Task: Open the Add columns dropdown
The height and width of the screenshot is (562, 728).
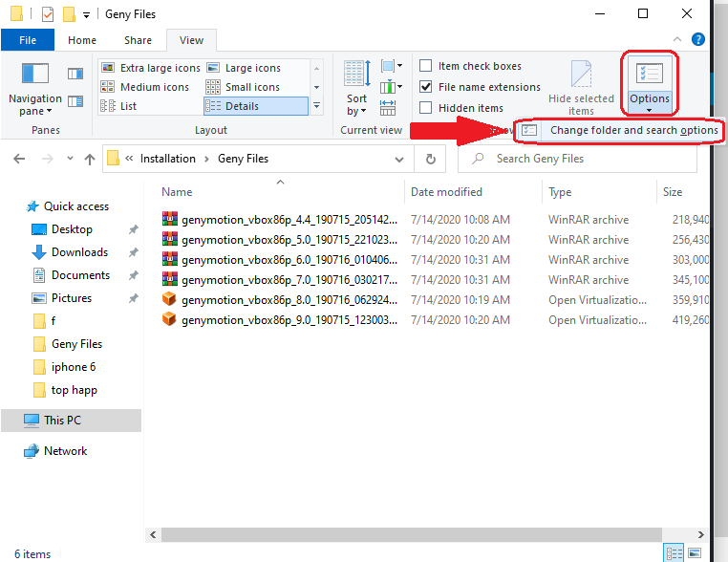Action: 391,86
